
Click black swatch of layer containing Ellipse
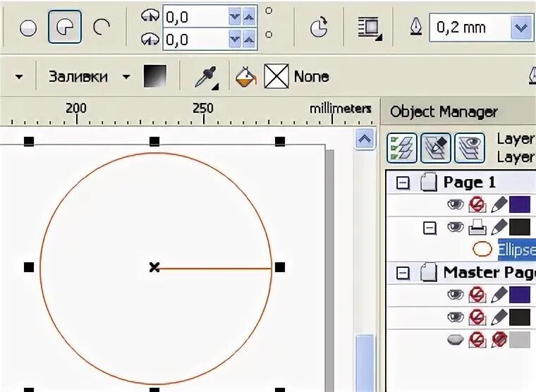(x=520, y=227)
